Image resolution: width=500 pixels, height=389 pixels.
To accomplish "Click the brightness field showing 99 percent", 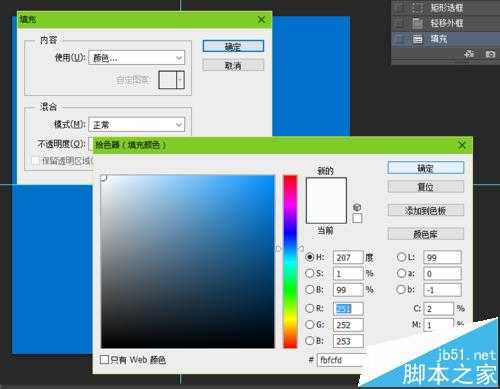I will click(348, 290).
